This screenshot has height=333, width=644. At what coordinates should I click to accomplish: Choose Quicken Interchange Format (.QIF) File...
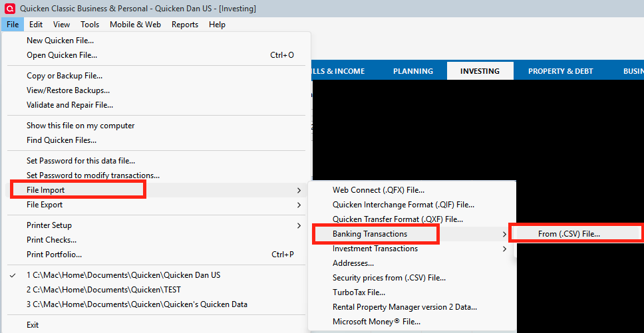click(x=412, y=204)
